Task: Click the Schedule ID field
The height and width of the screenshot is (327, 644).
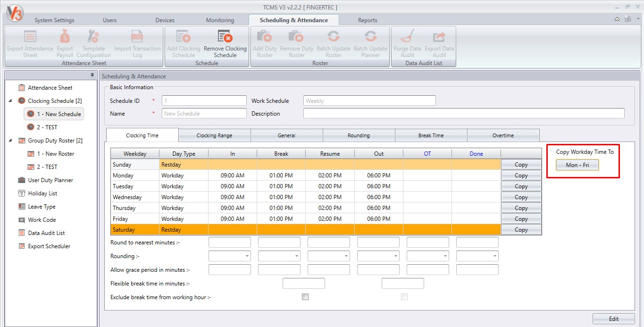Action: [204, 101]
